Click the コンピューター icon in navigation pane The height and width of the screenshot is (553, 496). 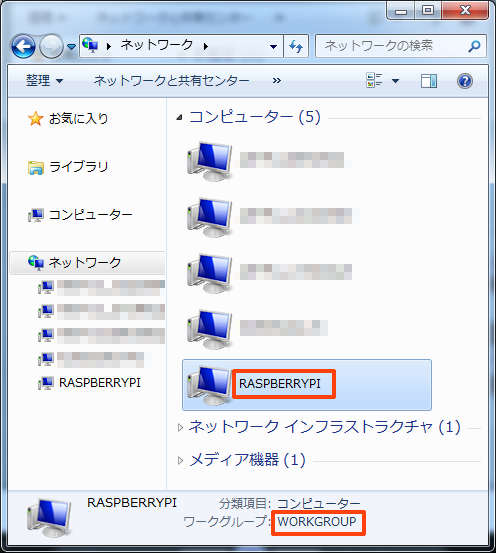pyautogui.click(x=36, y=215)
